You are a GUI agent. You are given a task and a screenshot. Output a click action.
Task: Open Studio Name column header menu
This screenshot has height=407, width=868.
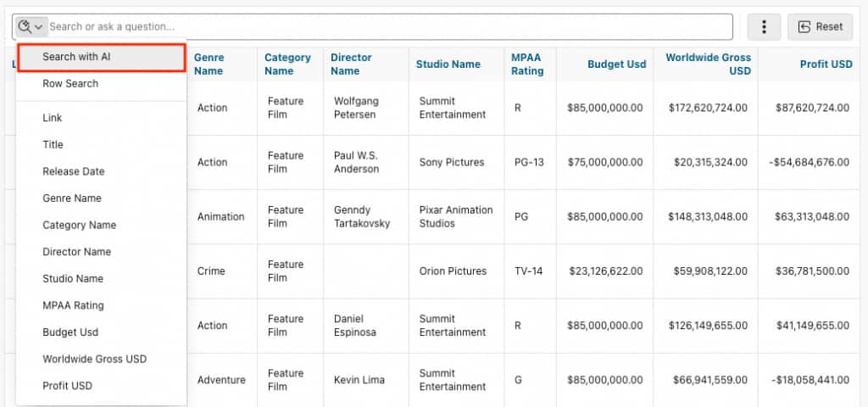click(x=448, y=64)
